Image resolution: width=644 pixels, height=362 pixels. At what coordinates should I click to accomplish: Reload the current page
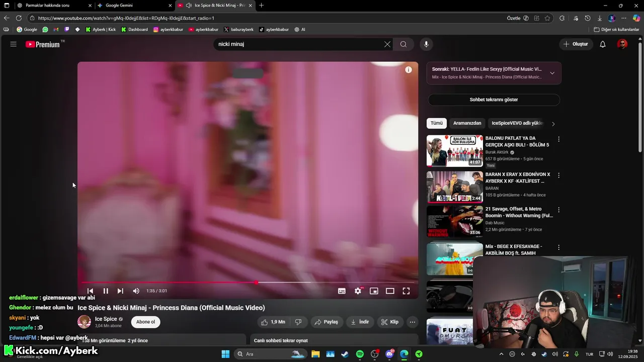pyautogui.click(x=19, y=18)
